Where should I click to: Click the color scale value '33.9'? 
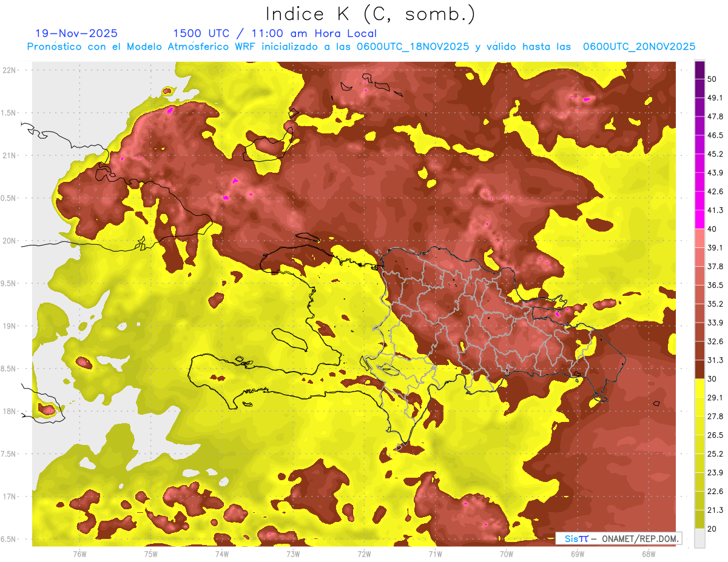715,323
